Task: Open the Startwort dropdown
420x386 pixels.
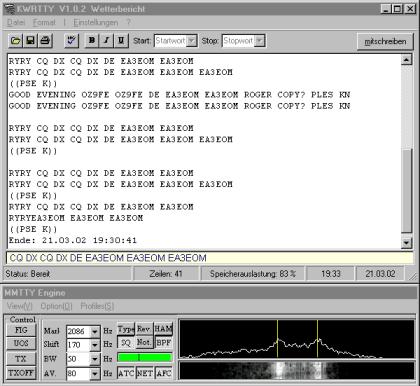Action: [192, 41]
